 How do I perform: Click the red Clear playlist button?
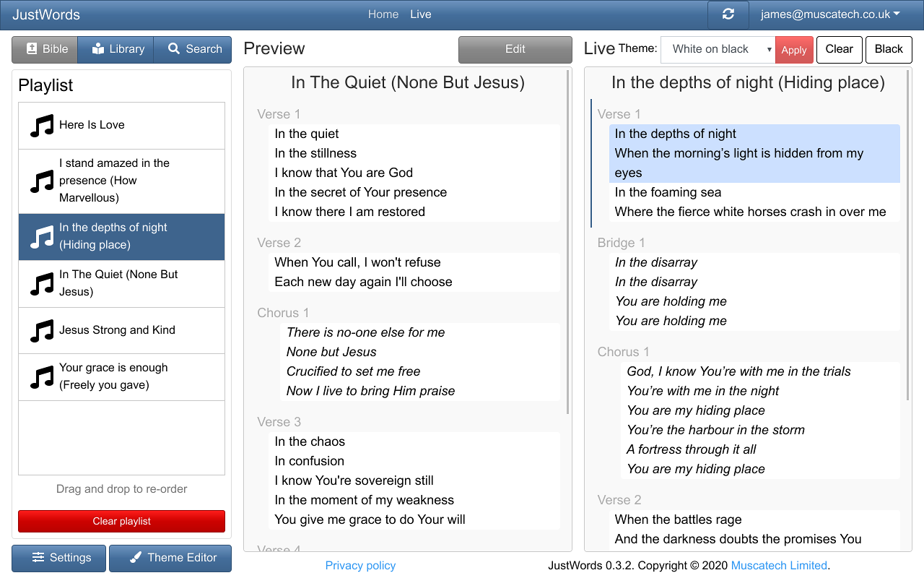pyautogui.click(x=121, y=521)
